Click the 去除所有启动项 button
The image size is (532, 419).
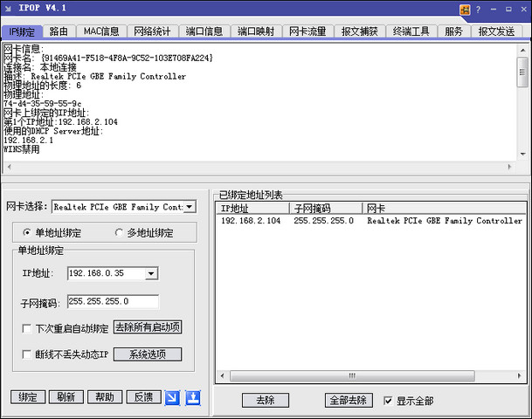coord(148,327)
